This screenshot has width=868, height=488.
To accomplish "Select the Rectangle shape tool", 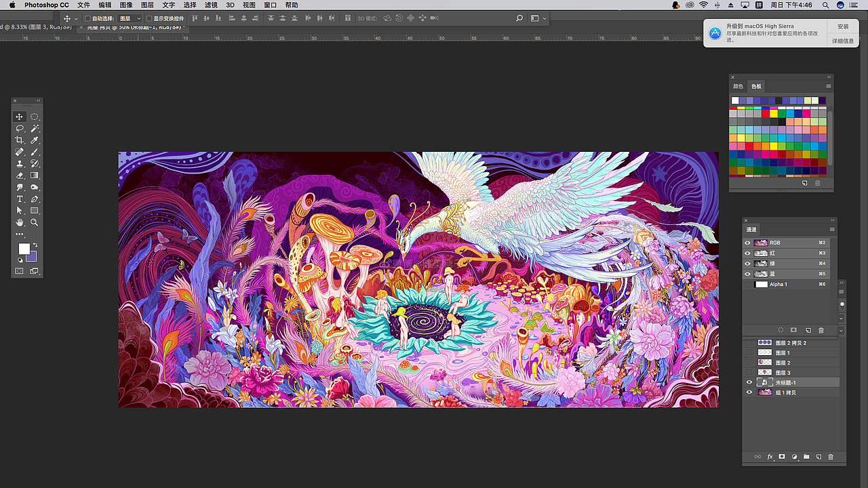I will tap(35, 211).
